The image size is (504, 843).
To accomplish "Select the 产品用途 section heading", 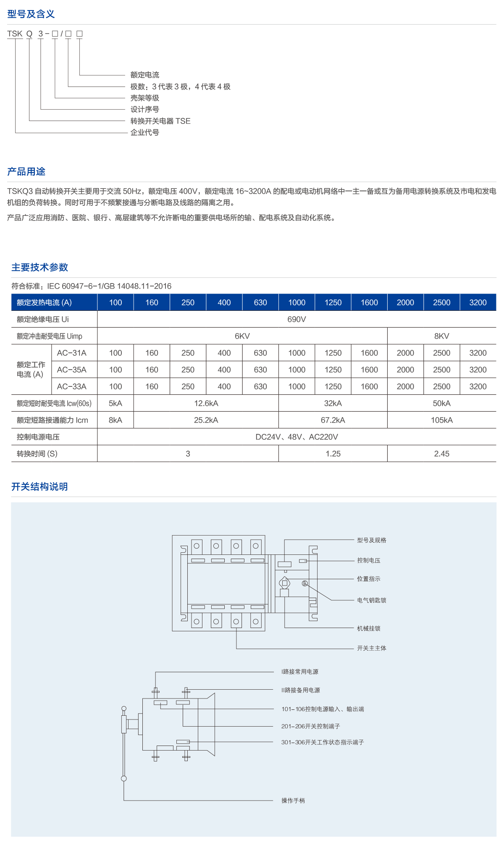I will click(x=26, y=171).
